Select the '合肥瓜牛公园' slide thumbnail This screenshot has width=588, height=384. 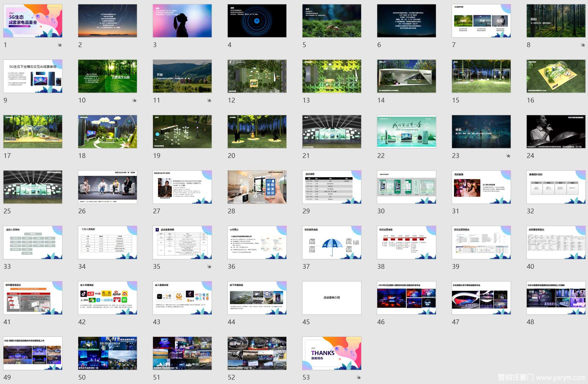pyautogui.click(x=107, y=76)
